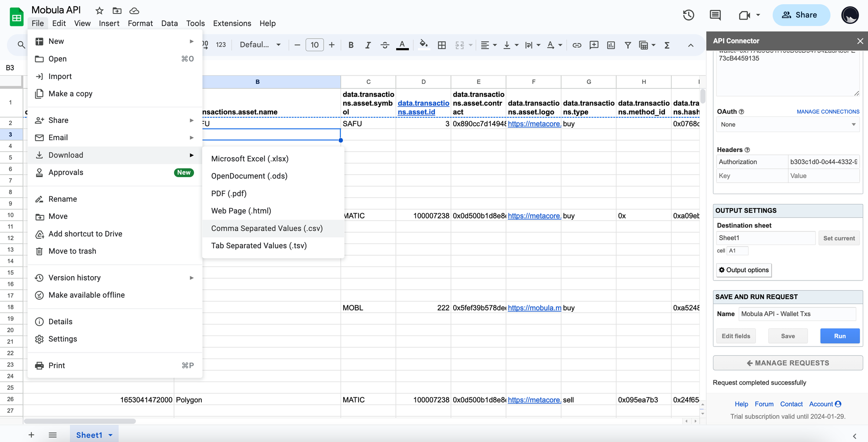Run the API request

coord(840,336)
